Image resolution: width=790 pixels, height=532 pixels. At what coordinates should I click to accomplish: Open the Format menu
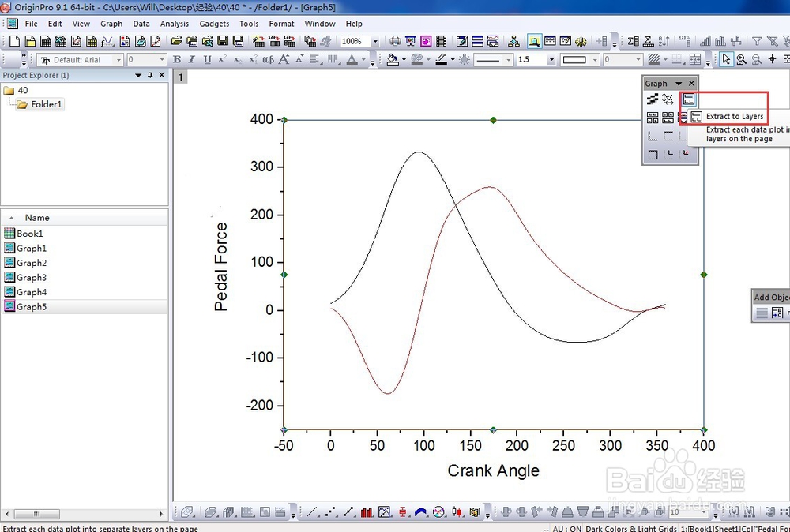(x=282, y=24)
